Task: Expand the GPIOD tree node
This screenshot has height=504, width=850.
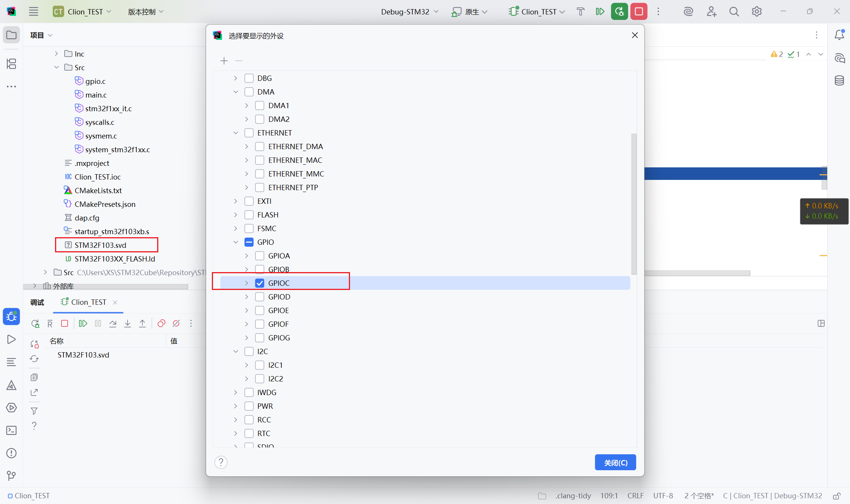Action: tap(246, 297)
